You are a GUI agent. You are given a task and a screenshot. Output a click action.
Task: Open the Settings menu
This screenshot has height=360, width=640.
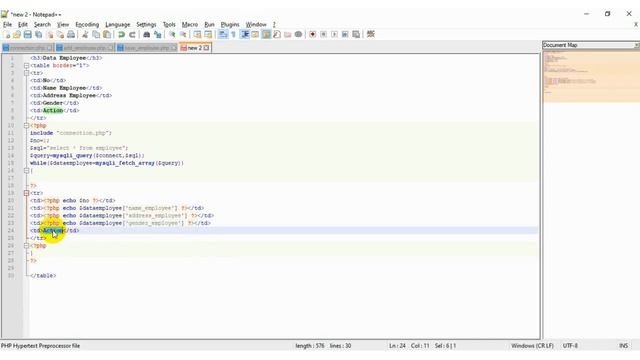[x=146, y=24]
